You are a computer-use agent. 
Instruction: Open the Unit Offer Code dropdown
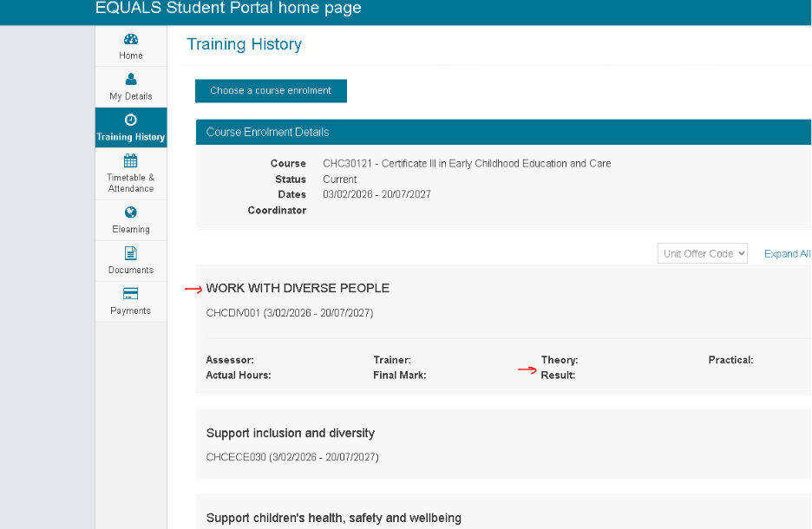[x=703, y=253]
